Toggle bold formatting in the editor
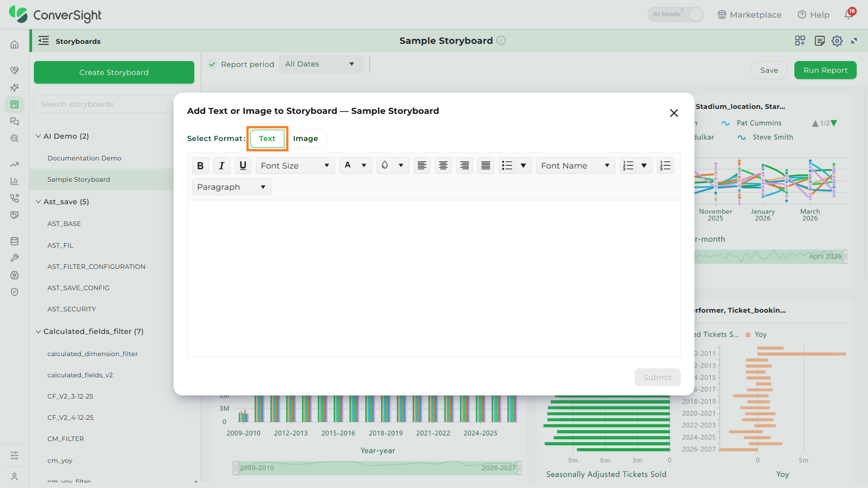Image resolution: width=868 pixels, height=488 pixels. coord(200,166)
